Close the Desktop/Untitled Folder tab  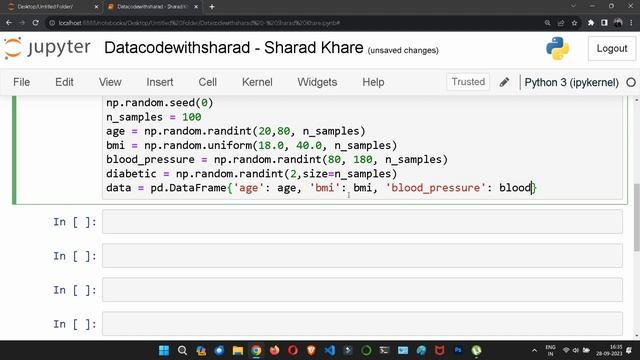(x=96, y=7)
